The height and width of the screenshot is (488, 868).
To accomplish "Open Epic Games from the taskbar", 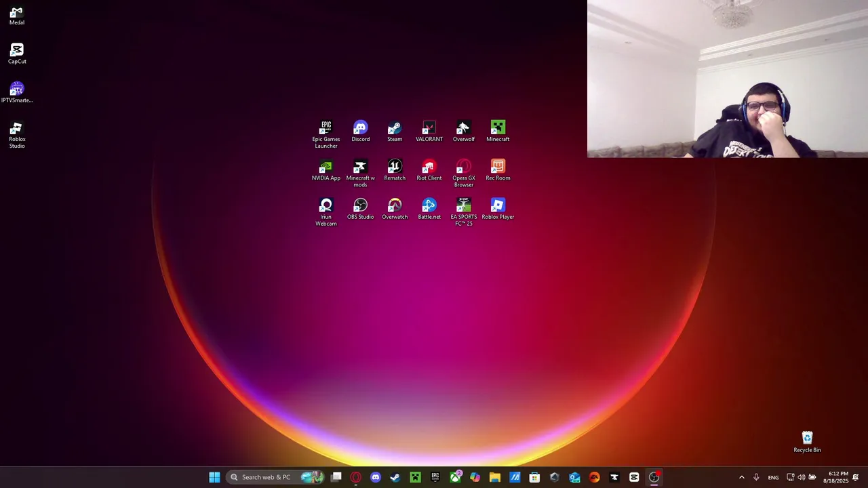I will 435,477.
